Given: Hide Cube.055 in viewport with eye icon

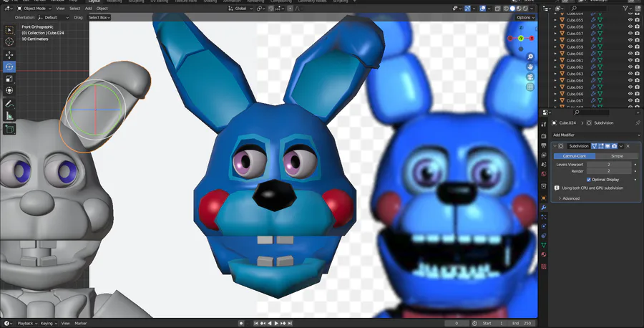Looking at the screenshot, I should point(630,20).
